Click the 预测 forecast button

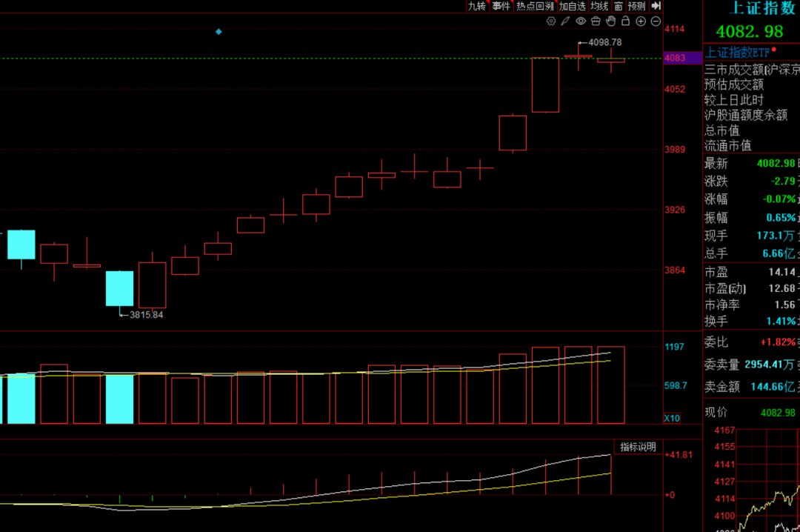(x=636, y=6)
